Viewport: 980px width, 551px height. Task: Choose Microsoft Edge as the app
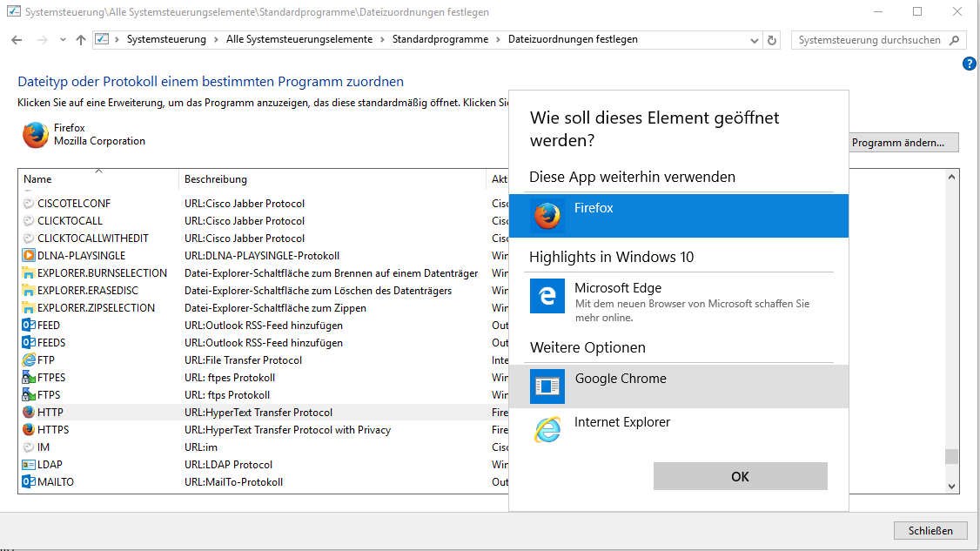679,295
